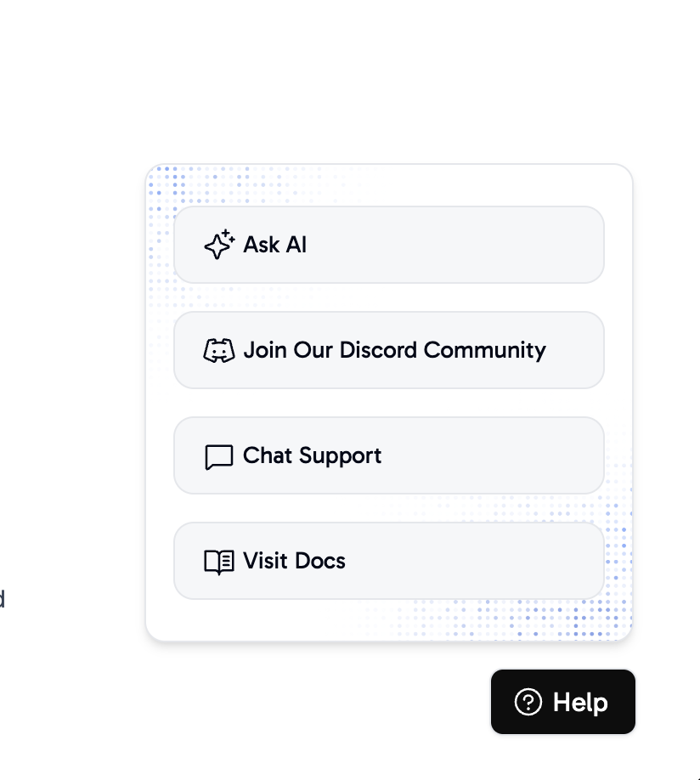
Task: Open the Ask AI option
Action: [x=388, y=245]
